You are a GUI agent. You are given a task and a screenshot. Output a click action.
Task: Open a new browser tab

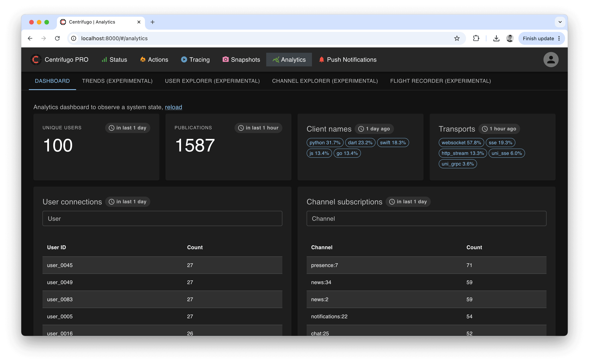152,22
